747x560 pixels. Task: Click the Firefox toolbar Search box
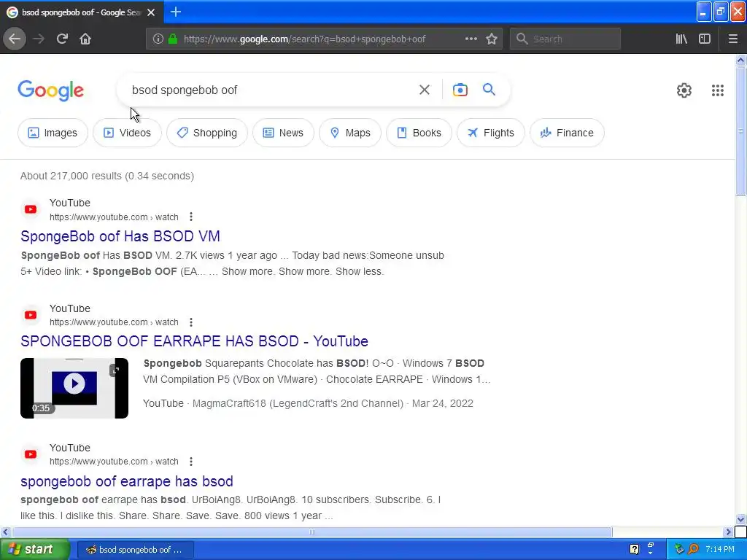tap(565, 39)
